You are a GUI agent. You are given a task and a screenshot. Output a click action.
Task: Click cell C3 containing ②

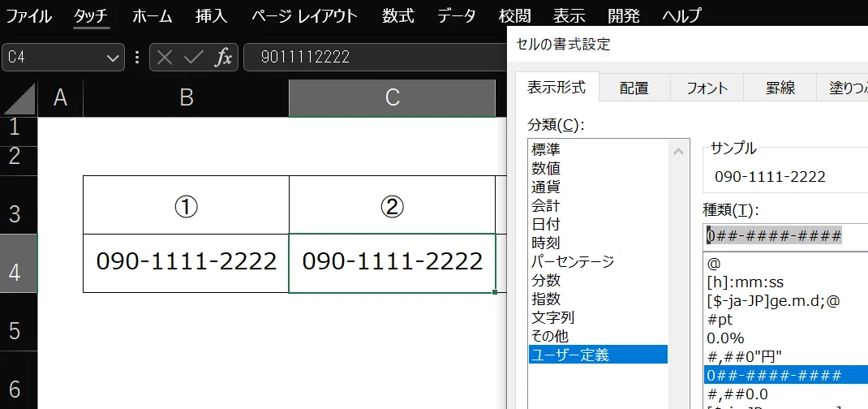[392, 204]
